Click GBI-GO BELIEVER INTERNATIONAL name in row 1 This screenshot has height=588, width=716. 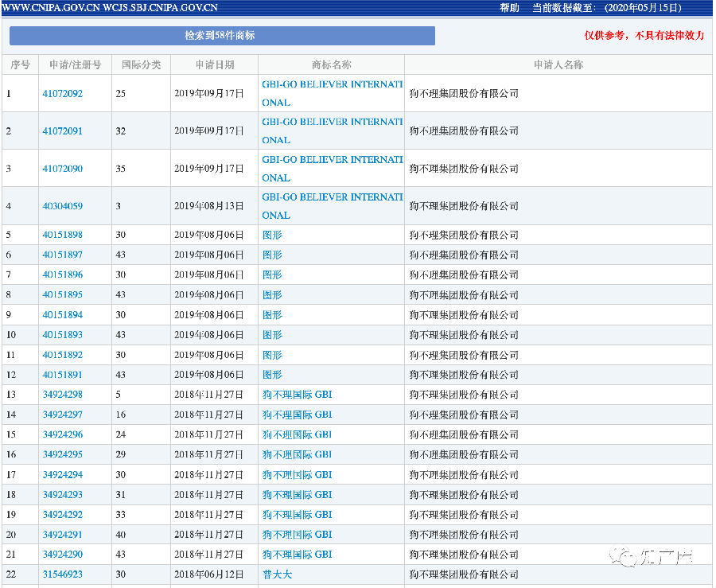pos(332,93)
